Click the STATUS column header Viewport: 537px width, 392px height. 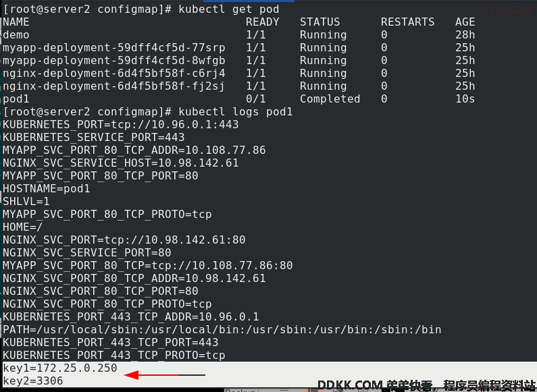click(320, 22)
